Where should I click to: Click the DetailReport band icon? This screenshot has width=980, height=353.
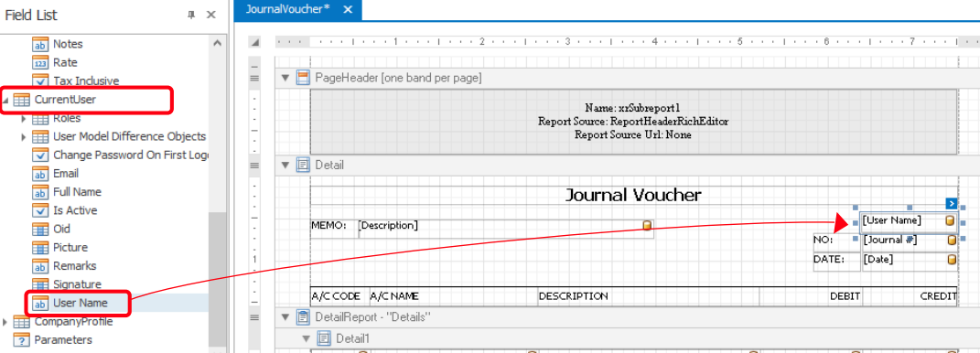point(303,316)
